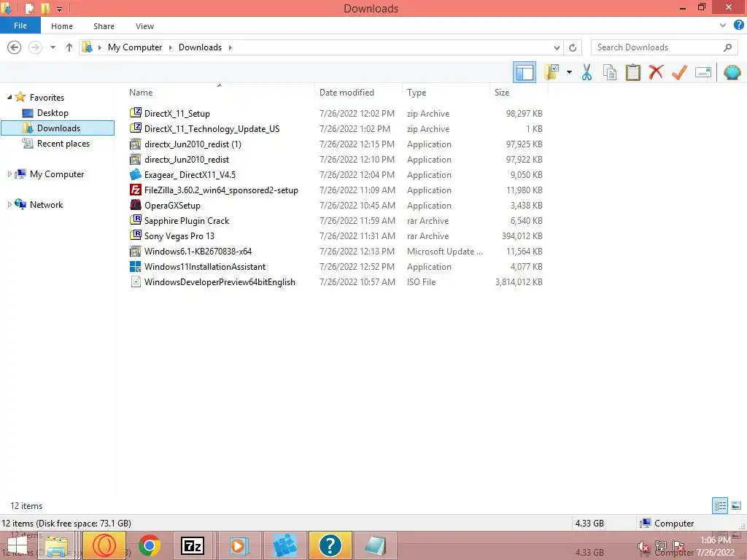Select DirectX_11_Technology_Update_US file
This screenshot has height=560, width=747.
pos(212,128)
